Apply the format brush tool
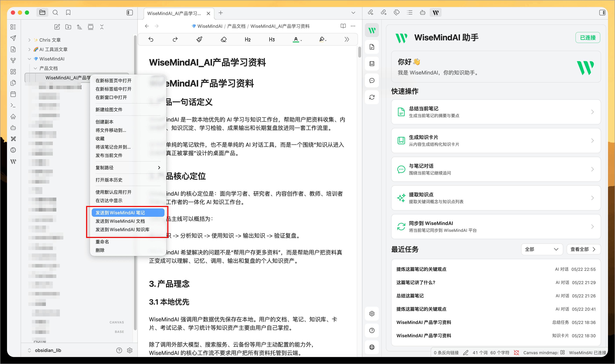The width and height of the screenshot is (615, 364). 199,39
